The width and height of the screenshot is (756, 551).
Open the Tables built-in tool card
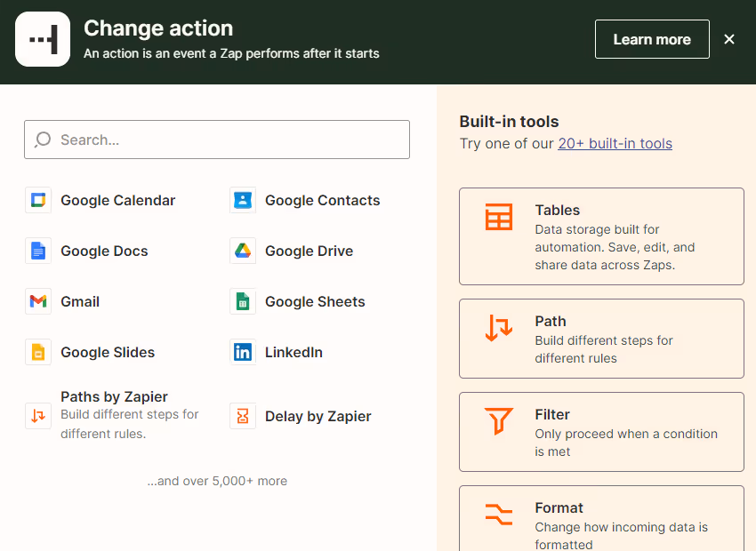(x=601, y=236)
